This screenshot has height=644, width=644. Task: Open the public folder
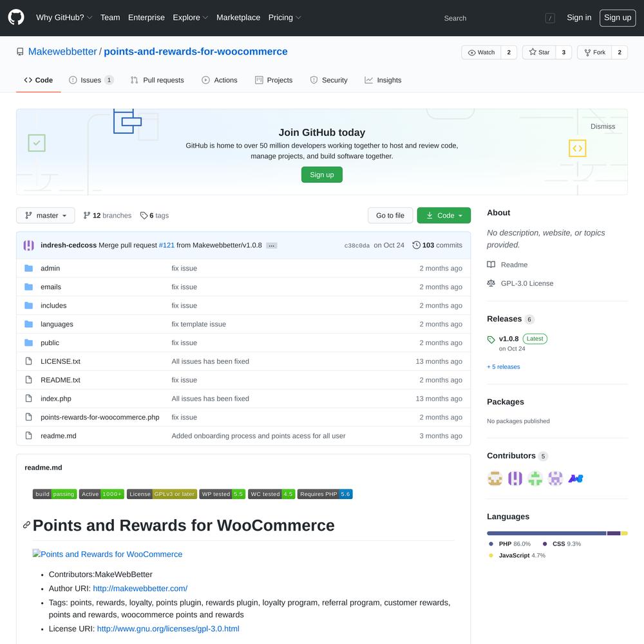pos(50,343)
